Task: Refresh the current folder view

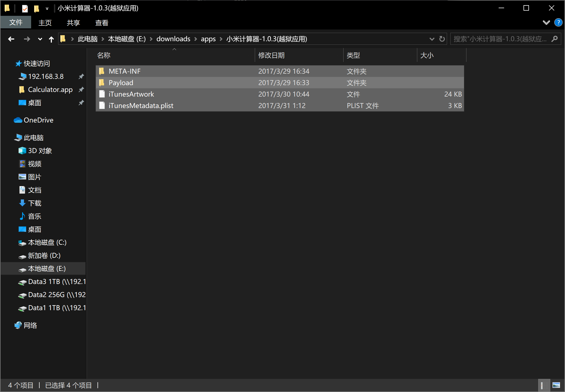Action: click(442, 39)
